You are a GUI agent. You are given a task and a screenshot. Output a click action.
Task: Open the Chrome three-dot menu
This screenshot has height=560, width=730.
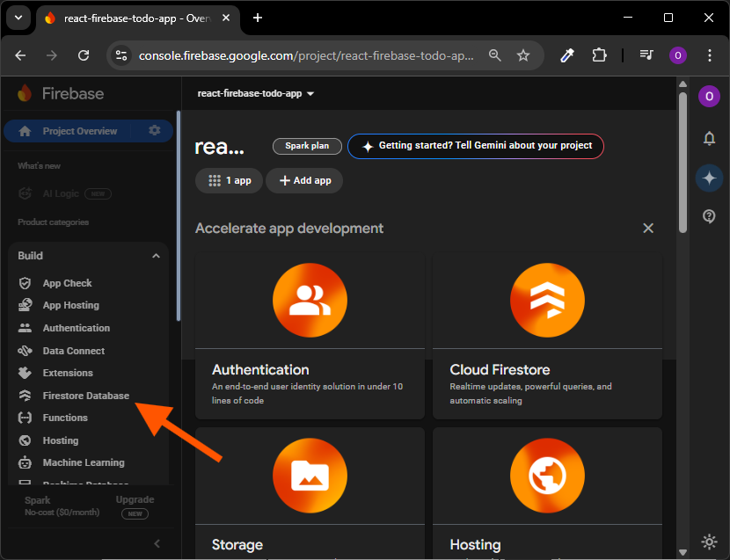710,56
